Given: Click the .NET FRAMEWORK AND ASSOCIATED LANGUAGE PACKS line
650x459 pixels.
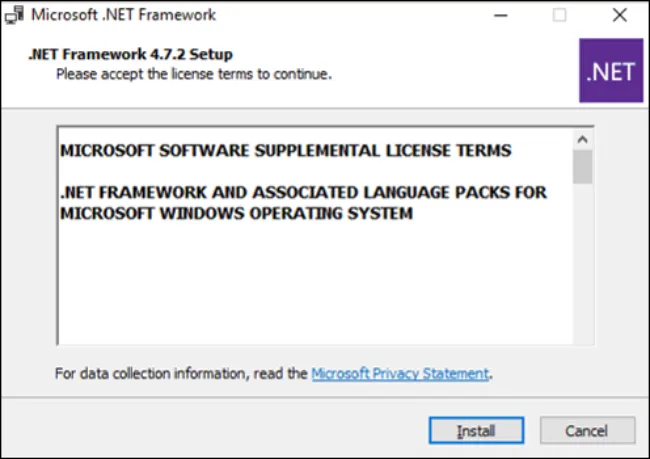Looking at the screenshot, I should [x=303, y=192].
